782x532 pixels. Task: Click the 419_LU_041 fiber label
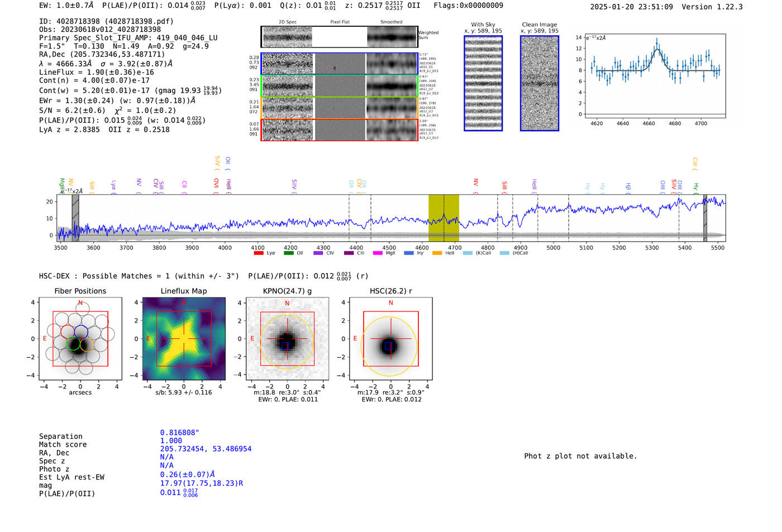point(429,116)
